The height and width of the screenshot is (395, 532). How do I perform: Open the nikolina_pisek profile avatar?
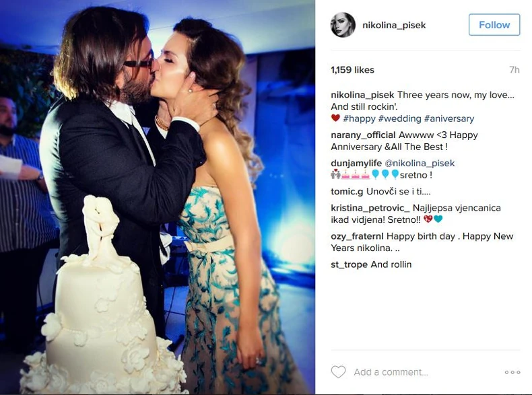[343, 25]
